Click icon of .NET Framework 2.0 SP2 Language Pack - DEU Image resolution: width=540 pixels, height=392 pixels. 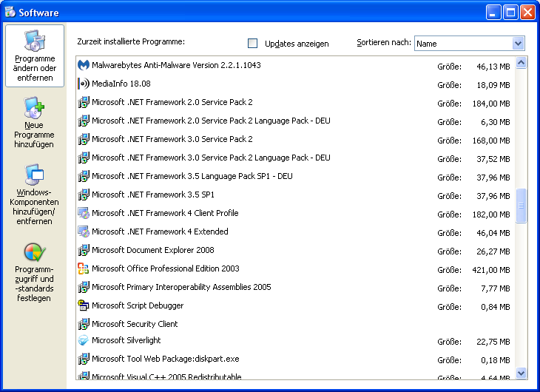(x=84, y=121)
